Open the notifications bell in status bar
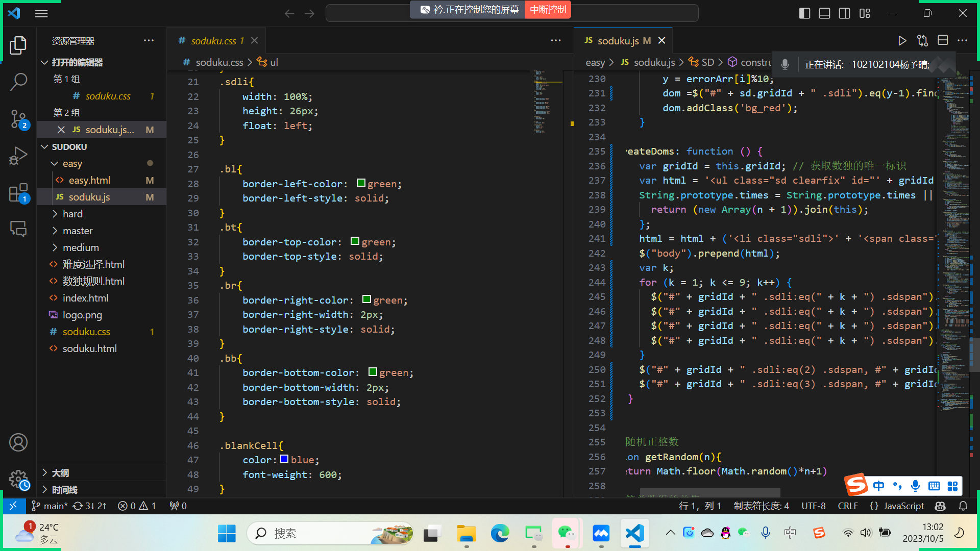 tap(963, 506)
